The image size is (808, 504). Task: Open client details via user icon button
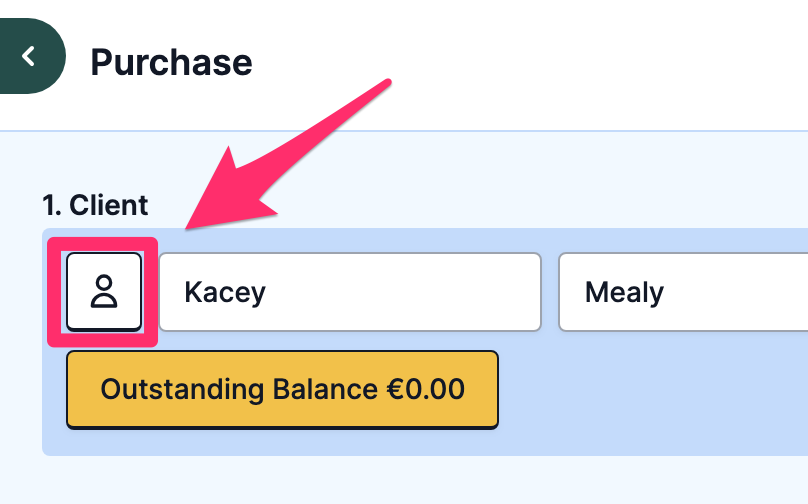[104, 292]
